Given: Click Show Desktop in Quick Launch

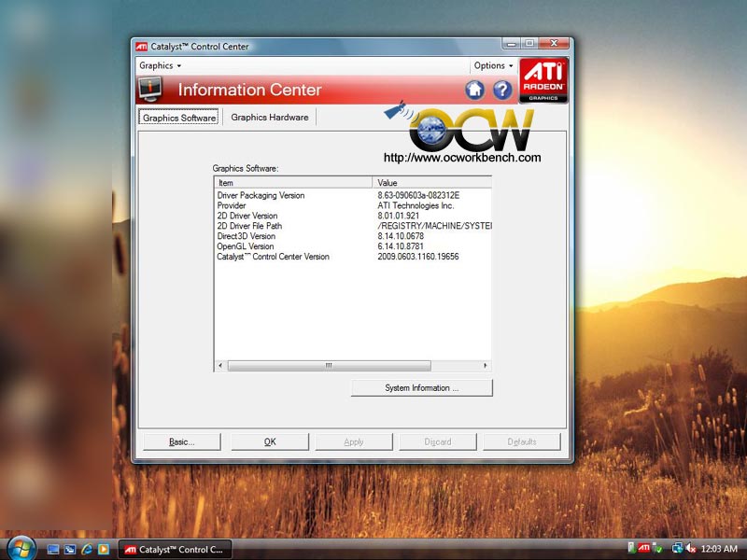Looking at the screenshot, I should pyautogui.click(x=53, y=549).
